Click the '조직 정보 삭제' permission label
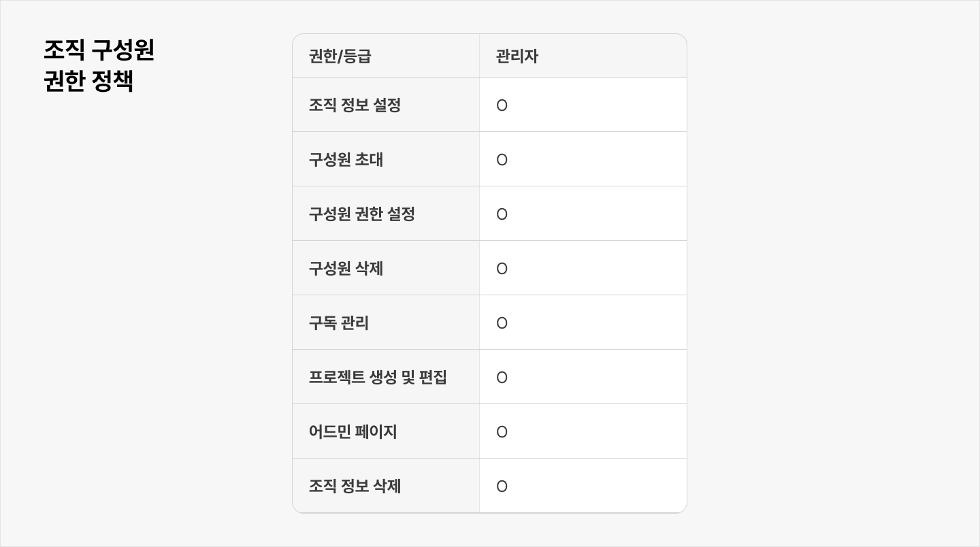The width and height of the screenshot is (980, 547). coord(355,486)
